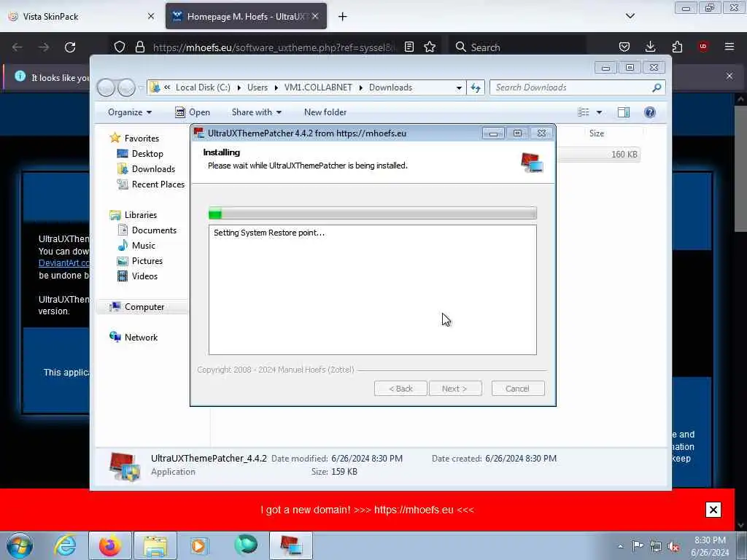The width and height of the screenshot is (747, 560).
Task: Close the Vista SkinPack tab
Action: (x=150, y=17)
